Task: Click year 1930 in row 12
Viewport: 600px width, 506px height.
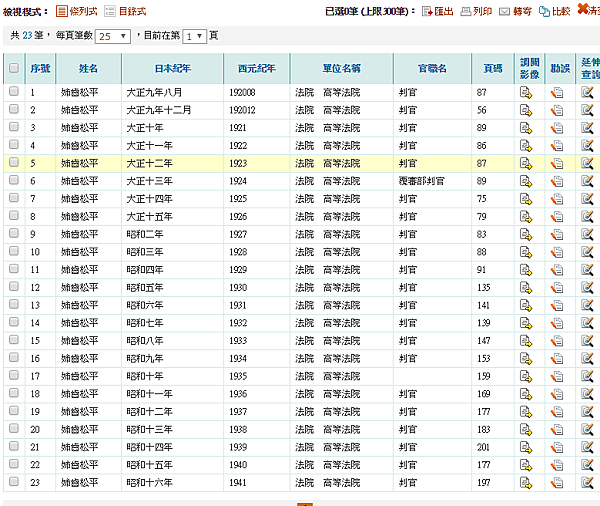Action: [x=238, y=287]
